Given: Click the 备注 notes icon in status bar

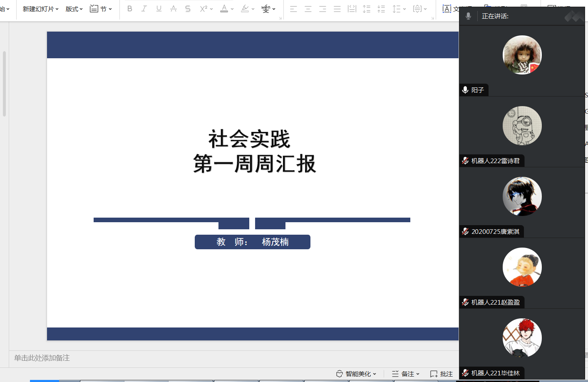Looking at the screenshot, I should click(x=405, y=374).
